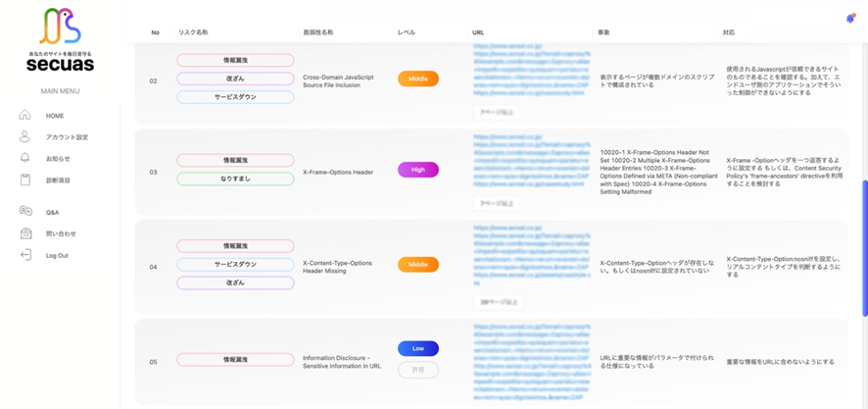Click the purple High level badge
Image resolution: width=868 pixels, height=409 pixels.
click(x=418, y=170)
